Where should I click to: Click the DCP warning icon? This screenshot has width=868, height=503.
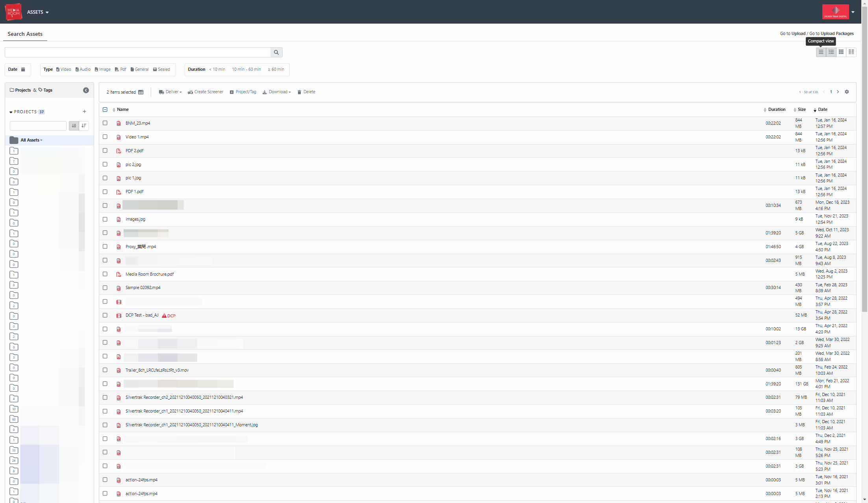pyautogui.click(x=164, y=316)
